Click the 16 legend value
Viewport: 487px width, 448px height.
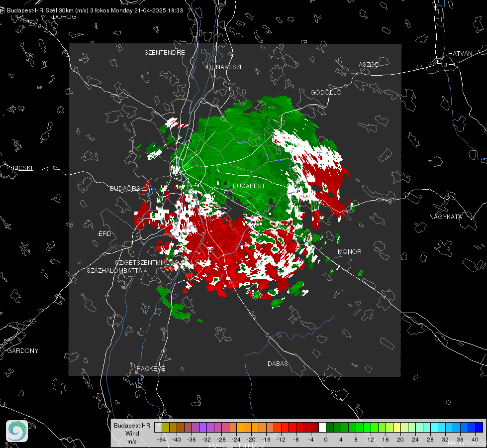[x=386, y=440]
